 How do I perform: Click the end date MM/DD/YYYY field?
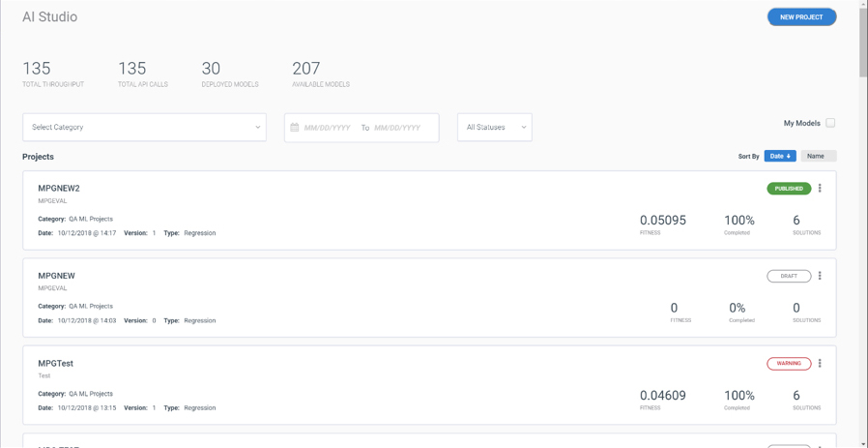(397, 128)
